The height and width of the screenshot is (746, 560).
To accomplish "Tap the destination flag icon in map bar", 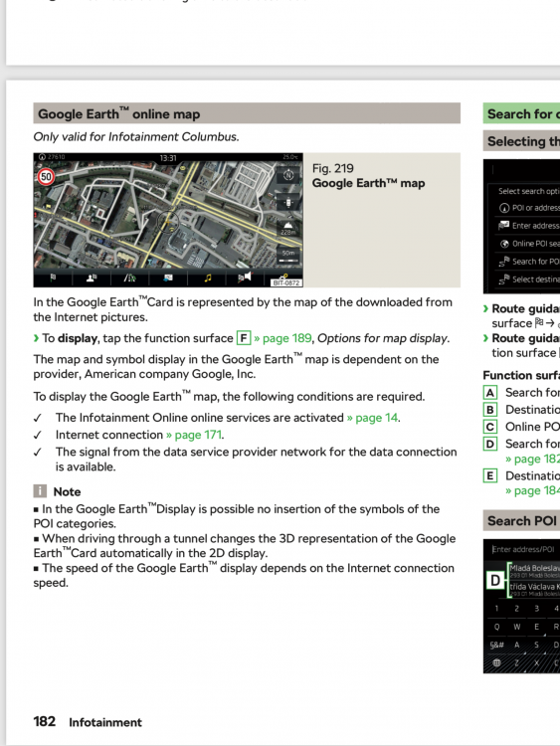I will (53, 278).
